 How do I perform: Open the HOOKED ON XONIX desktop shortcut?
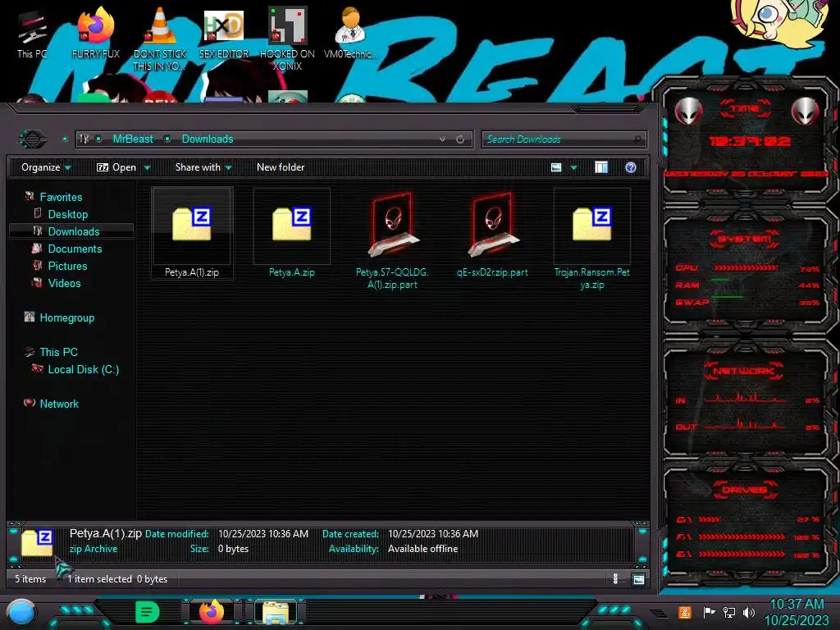[288, 39]
